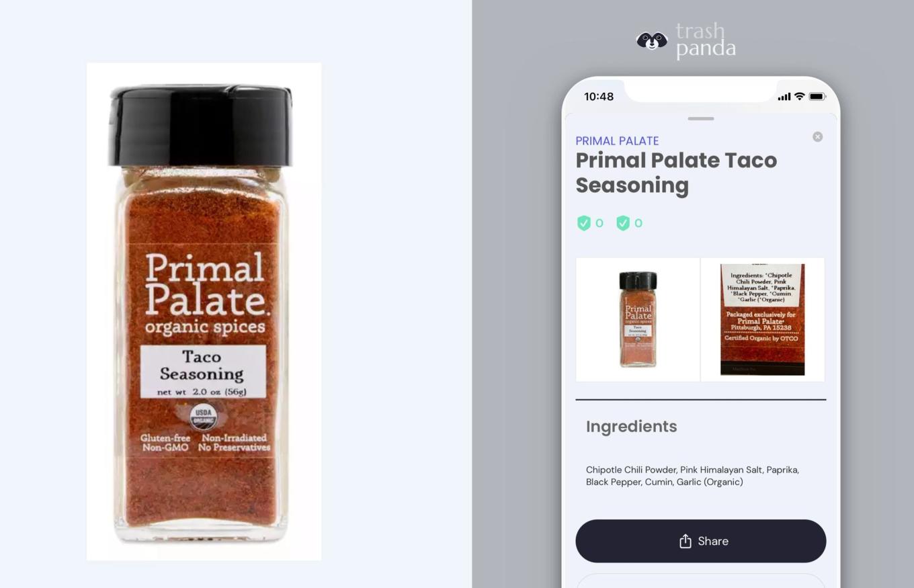The width and height of the screenshot is (914, 588).
Task: Click the large Primal Palate bottle image
Action: click(x=204, y=312)
